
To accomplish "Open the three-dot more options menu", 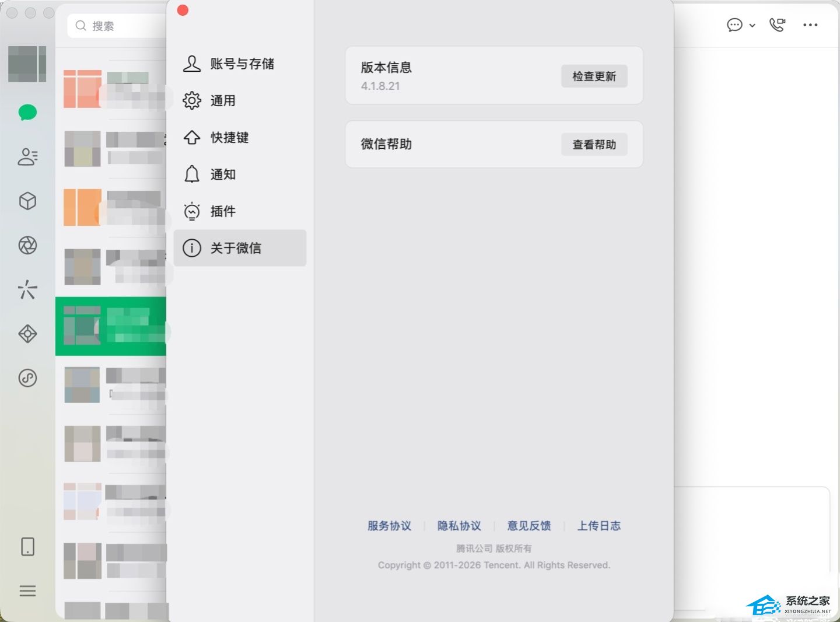I will pyautogui.click(x=810, y=25).
